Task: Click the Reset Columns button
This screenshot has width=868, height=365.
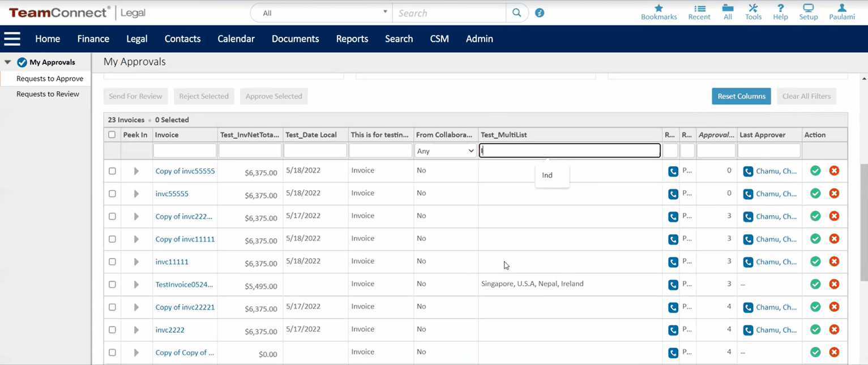Action: tap(742, 96)
